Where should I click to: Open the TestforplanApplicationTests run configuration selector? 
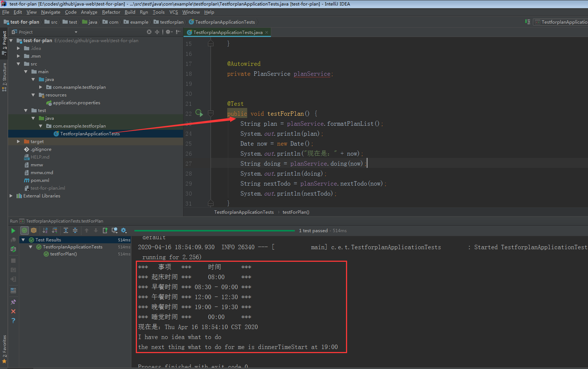(x=561, y=22)
